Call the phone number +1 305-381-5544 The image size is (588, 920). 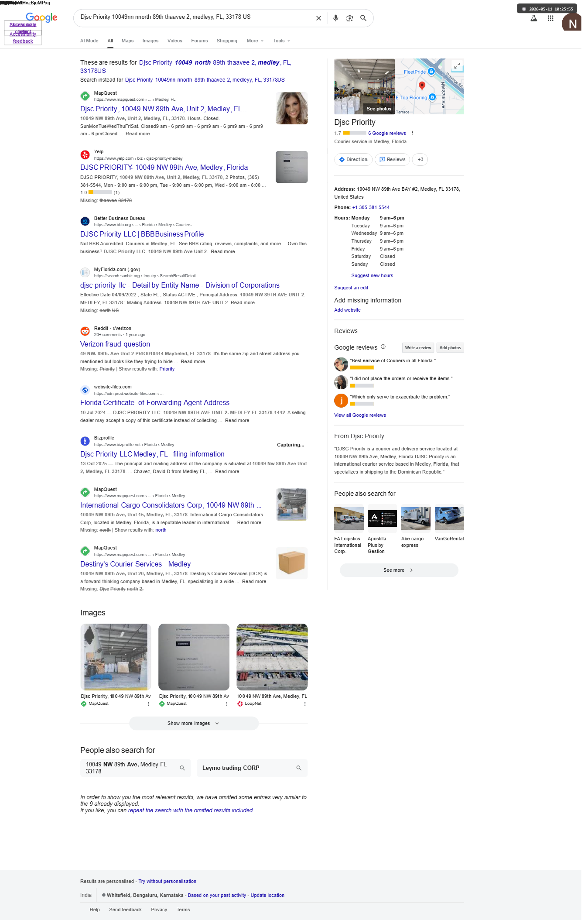pyautogui.click(x=371, y=208)
